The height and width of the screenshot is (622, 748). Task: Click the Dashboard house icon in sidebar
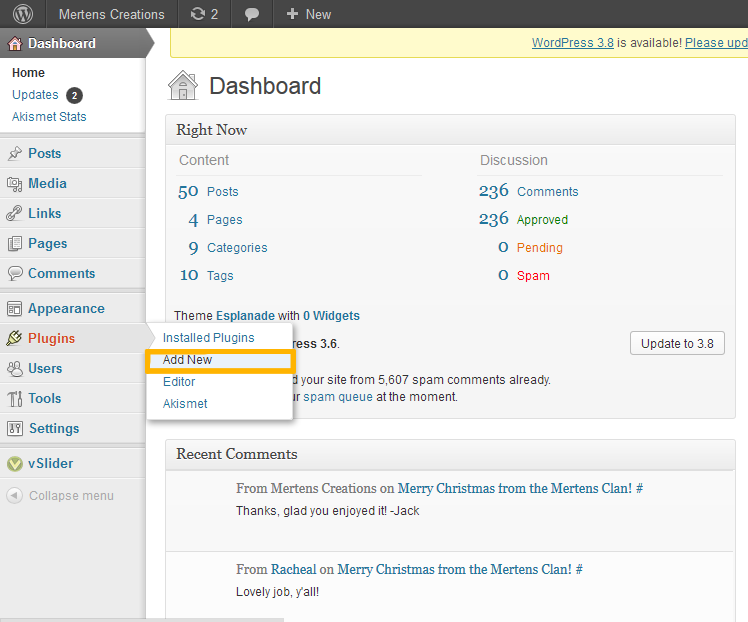click(15, 43)
